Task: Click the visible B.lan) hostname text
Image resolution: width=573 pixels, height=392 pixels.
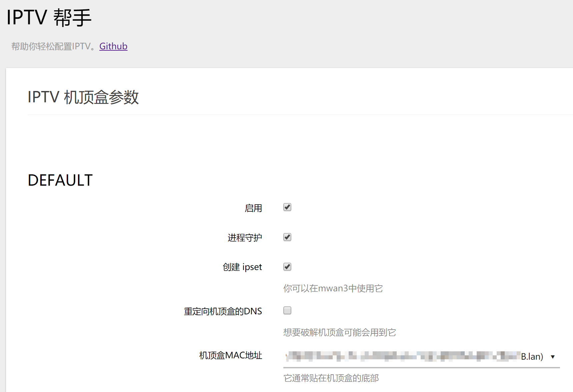Action: (x=532, y=357)
